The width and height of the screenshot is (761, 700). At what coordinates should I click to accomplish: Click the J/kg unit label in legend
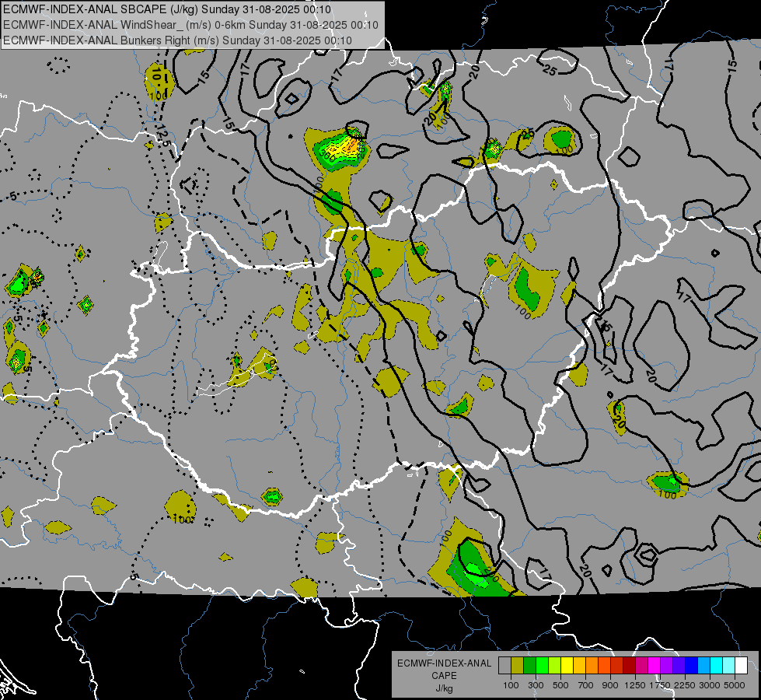444,688
